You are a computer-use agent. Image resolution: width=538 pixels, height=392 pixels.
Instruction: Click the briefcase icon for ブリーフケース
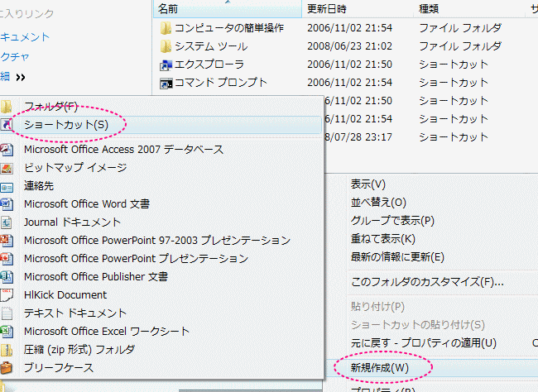click(x=7, y=367)
